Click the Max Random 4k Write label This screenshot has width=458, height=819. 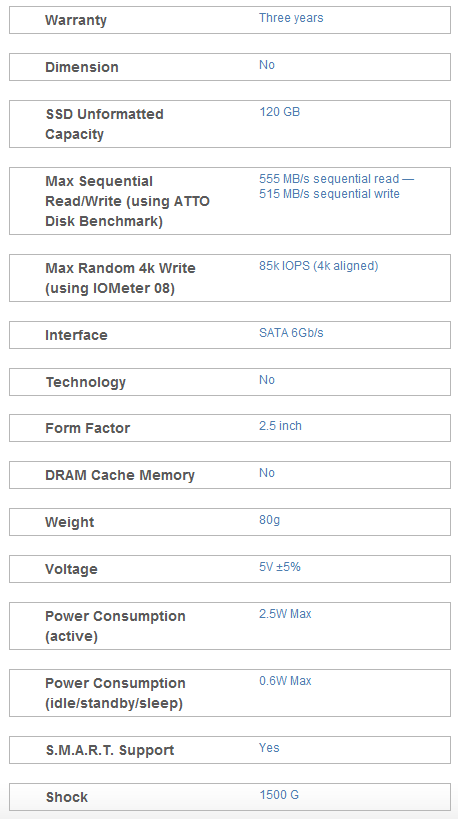(120, 278)
